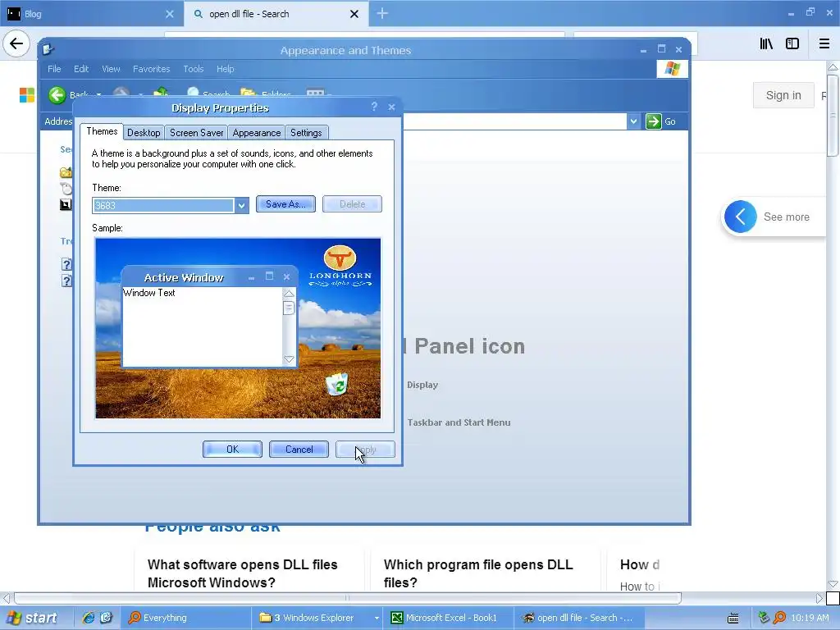
Task: Open the Edit menu in Explorer
Action: click(x=81, y=69)
